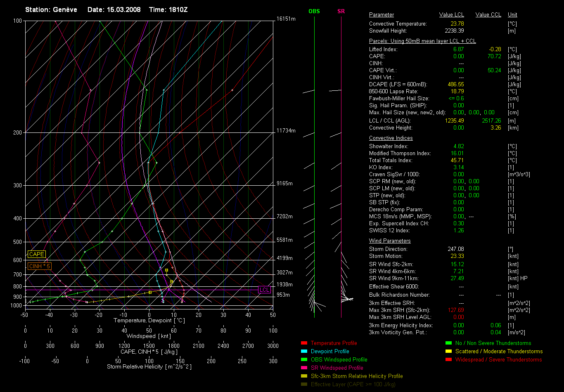Click the Parcels mean layer section heading

point(422,41)
